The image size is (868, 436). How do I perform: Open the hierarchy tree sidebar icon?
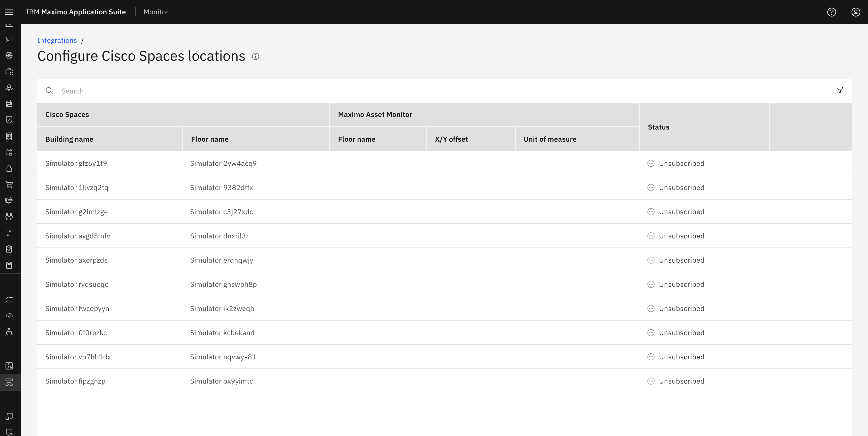click(x=9, y=332)
